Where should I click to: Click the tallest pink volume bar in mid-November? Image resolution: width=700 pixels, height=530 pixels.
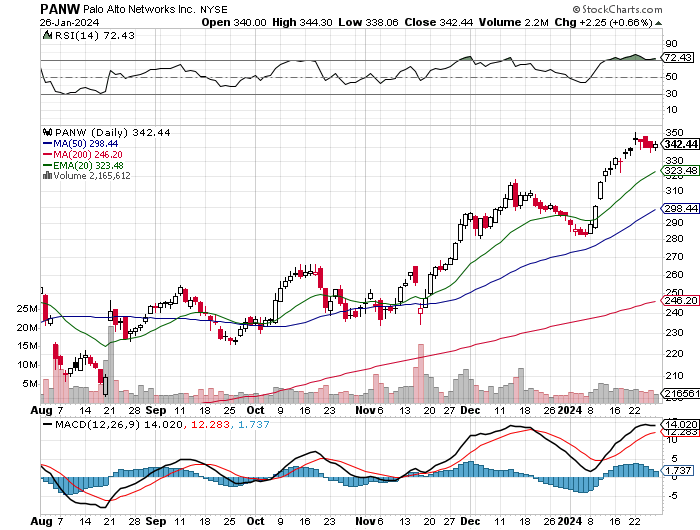click(420, 373)
